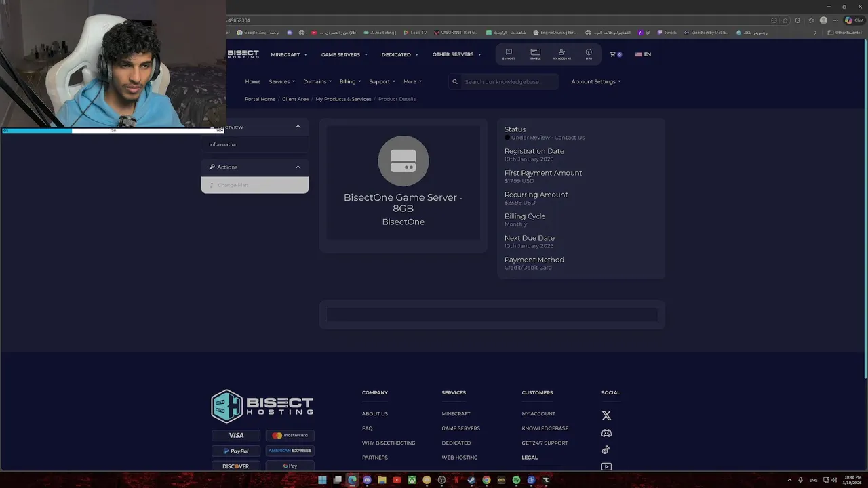This screenshot has height=488, width=868.
Task: Expand the Other Servers header menu
Action: tap(456, 54)
